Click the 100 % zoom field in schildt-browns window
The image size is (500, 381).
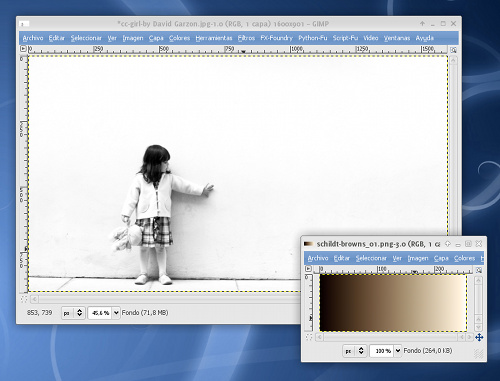point(382,351)
